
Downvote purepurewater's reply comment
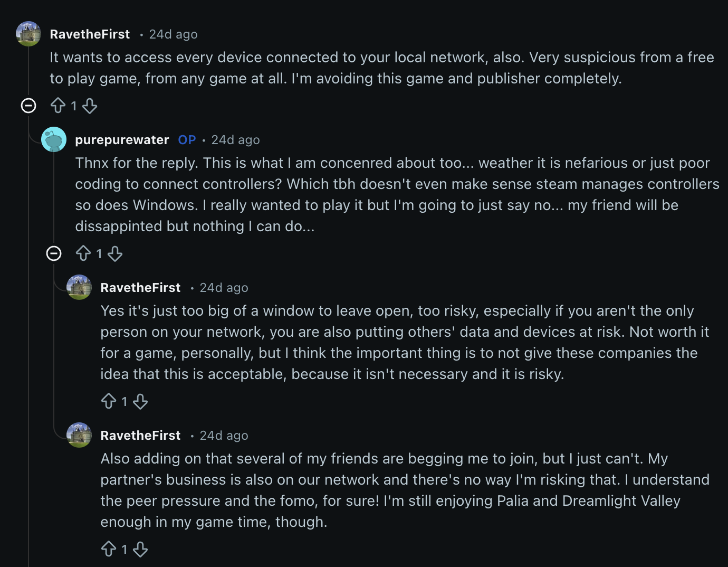115,254
